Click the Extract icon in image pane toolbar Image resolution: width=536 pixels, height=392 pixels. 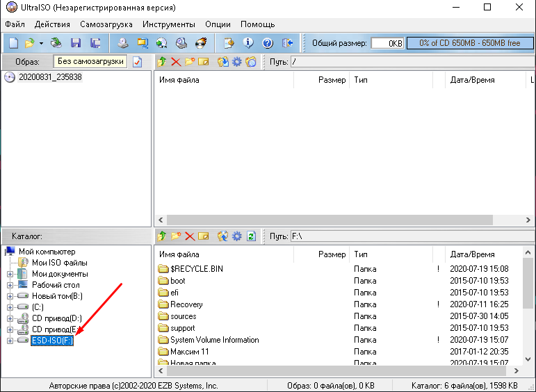coord(223,62)
